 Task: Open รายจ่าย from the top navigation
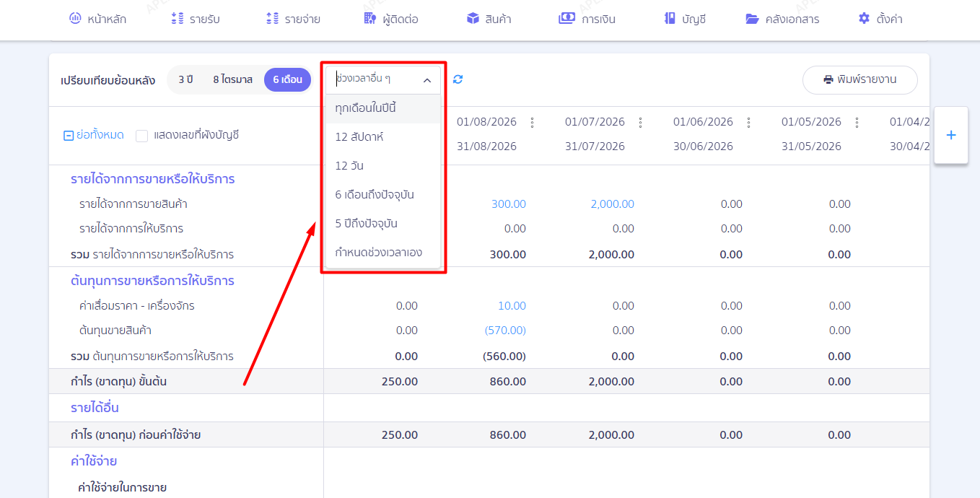292,19
